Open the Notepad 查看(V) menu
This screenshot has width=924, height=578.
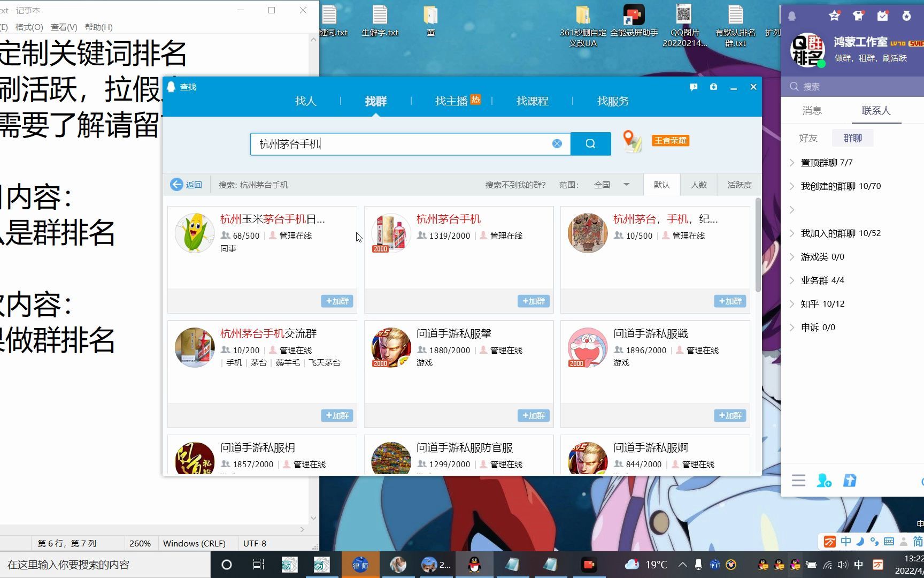coord(64,27)
